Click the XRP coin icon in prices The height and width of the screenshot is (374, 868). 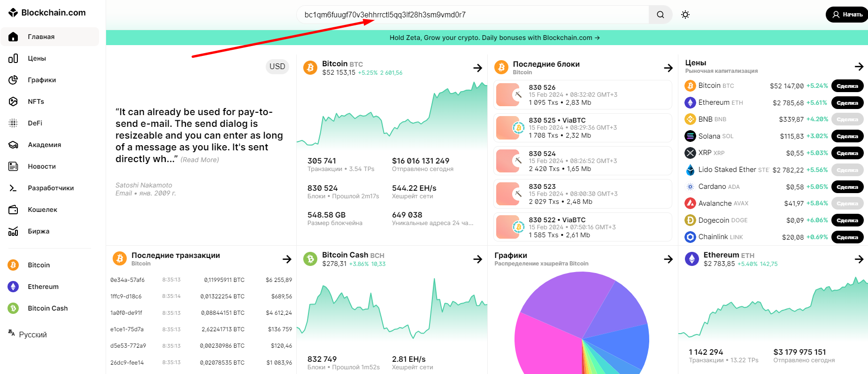[x=690, y=153]
